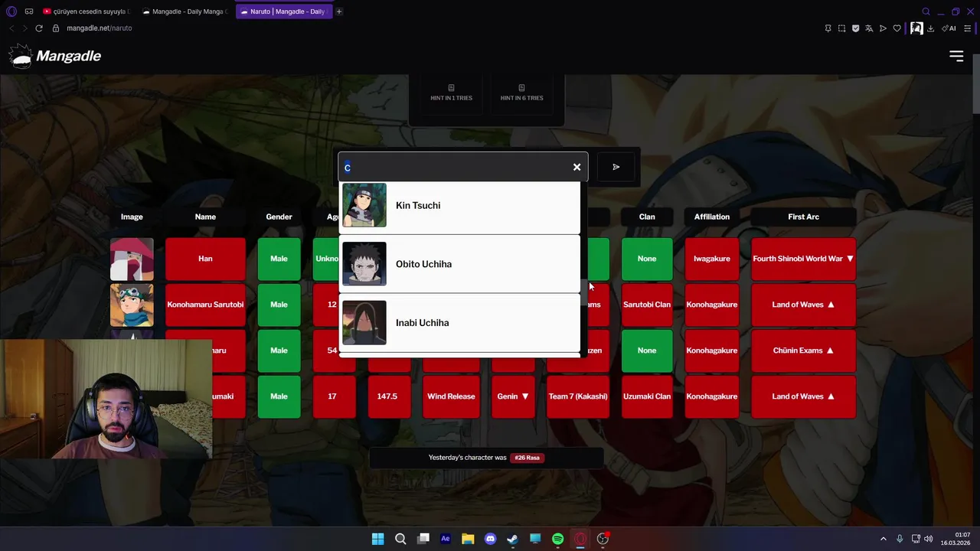This screenshot has width=980, height=551.
Task: Click Kin Tsuchi's portrait thumbnail
Action: pyautogui.click(x=364, y=205)
